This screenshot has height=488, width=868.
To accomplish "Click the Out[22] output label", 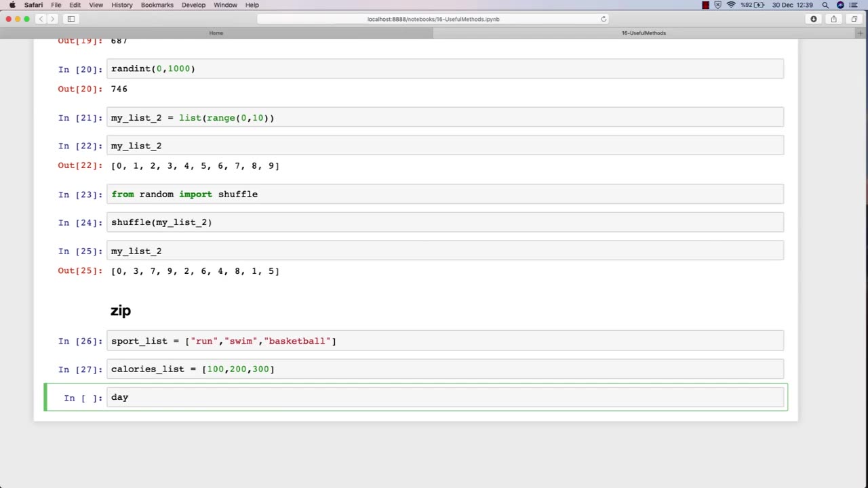I will coord(80,165).
